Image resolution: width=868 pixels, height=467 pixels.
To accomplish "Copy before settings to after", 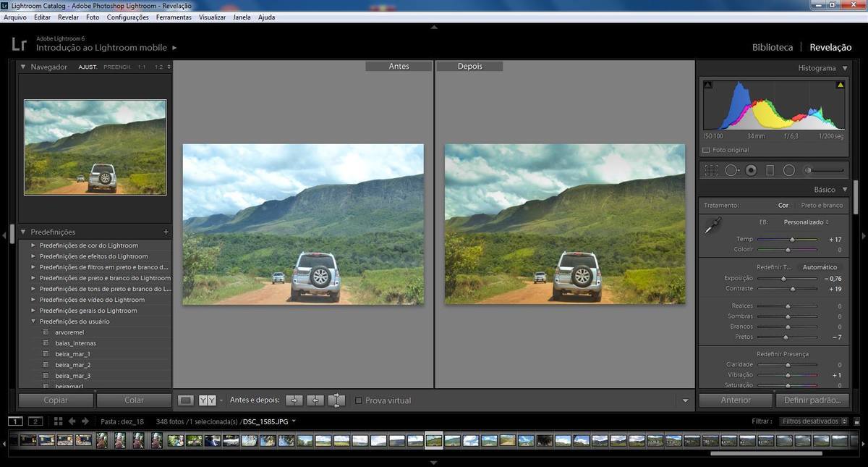I will (x=294, y=400).
